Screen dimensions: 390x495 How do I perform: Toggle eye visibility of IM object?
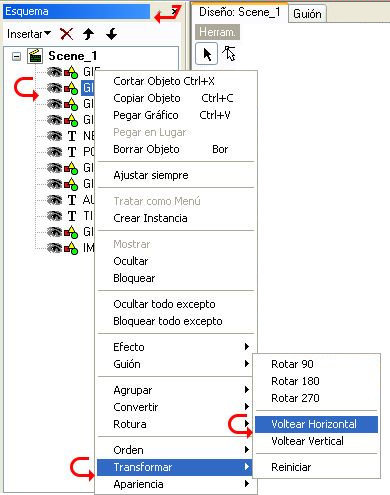pos(54,248)
